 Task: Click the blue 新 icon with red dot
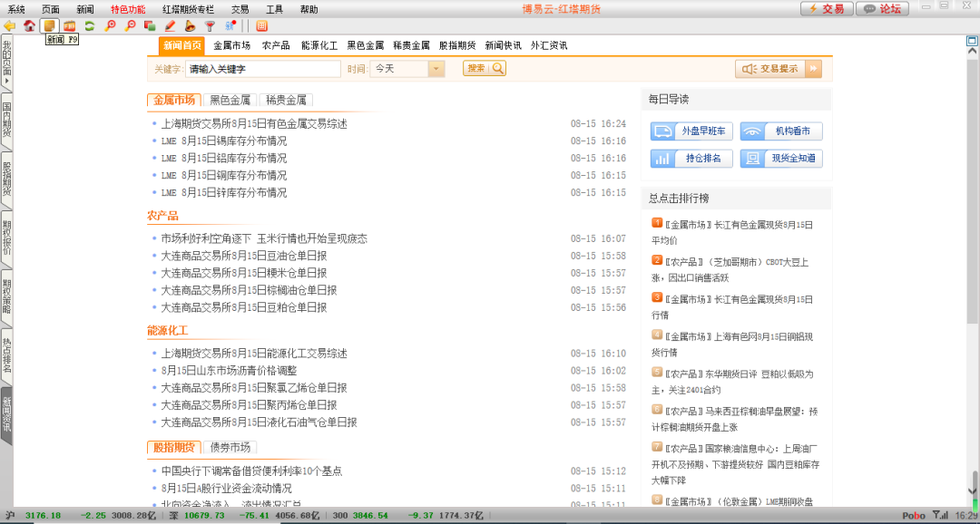pyautogui.click(x=230, y=25)
